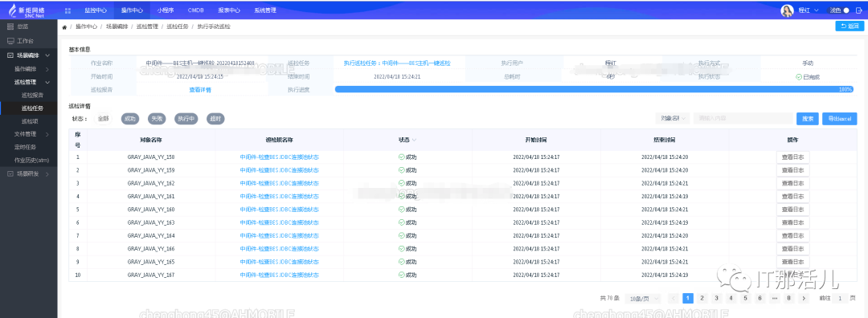Image resolution: width=868 pixels, height=318 pixels.
Task: Click the execution progress bar
Action: point(594,89)
